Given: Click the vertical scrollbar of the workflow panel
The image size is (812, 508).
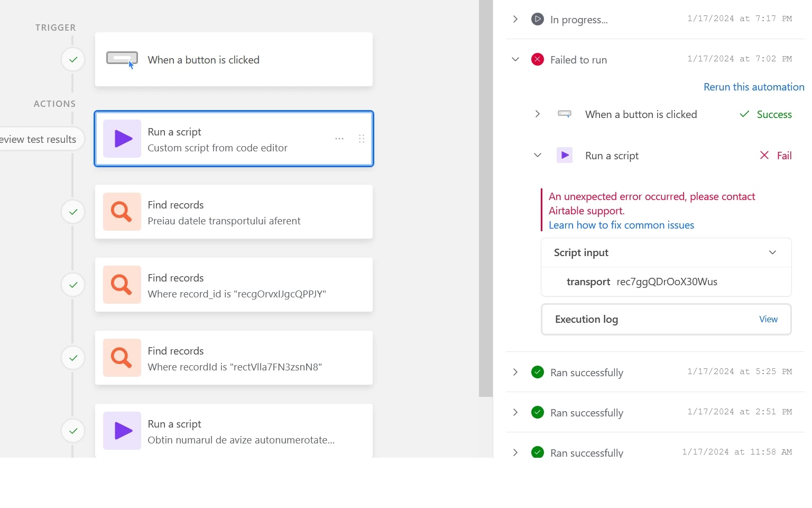Looking at the screenshot, I should [x=486, y=198].
